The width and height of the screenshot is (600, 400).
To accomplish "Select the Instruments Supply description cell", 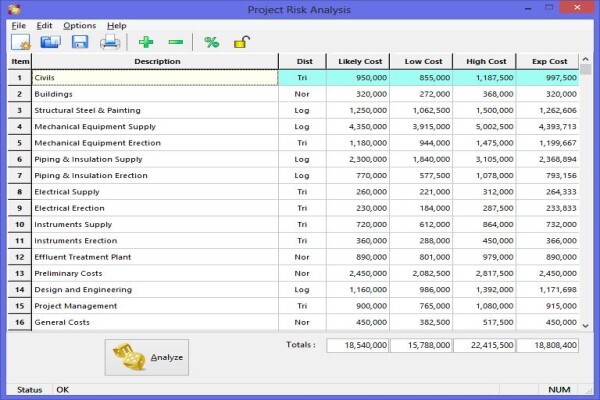I will tap(155, 225).
